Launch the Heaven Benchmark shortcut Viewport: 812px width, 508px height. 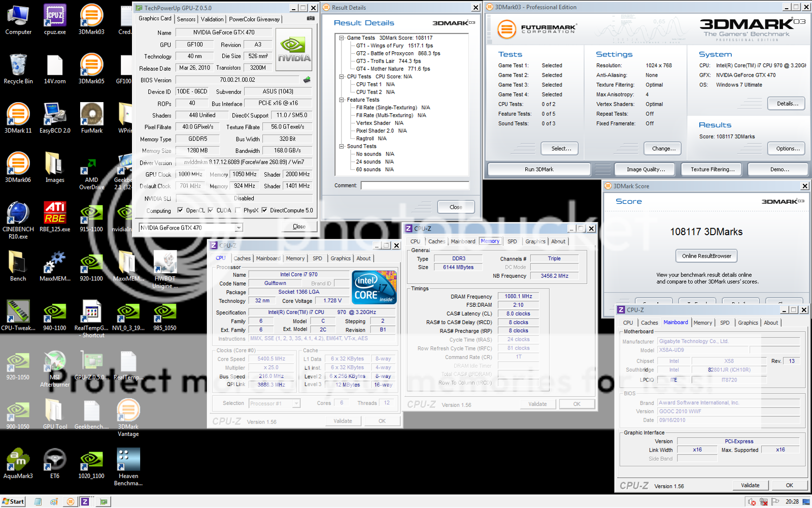tap(128, 467)
